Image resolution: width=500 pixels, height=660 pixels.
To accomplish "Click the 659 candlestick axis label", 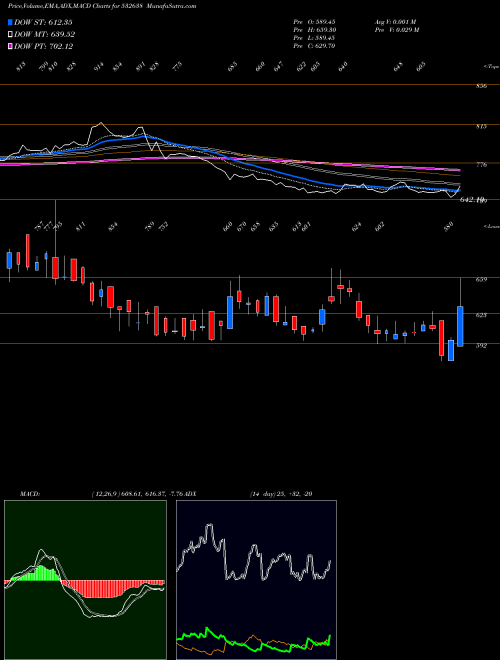I will pyautogui.click(x=482, y=279).
